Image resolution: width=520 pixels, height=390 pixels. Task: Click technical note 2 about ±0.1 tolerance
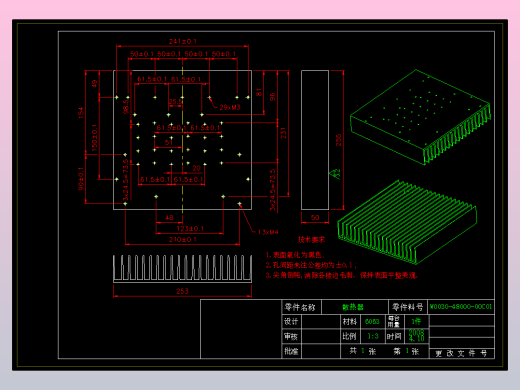311,265
